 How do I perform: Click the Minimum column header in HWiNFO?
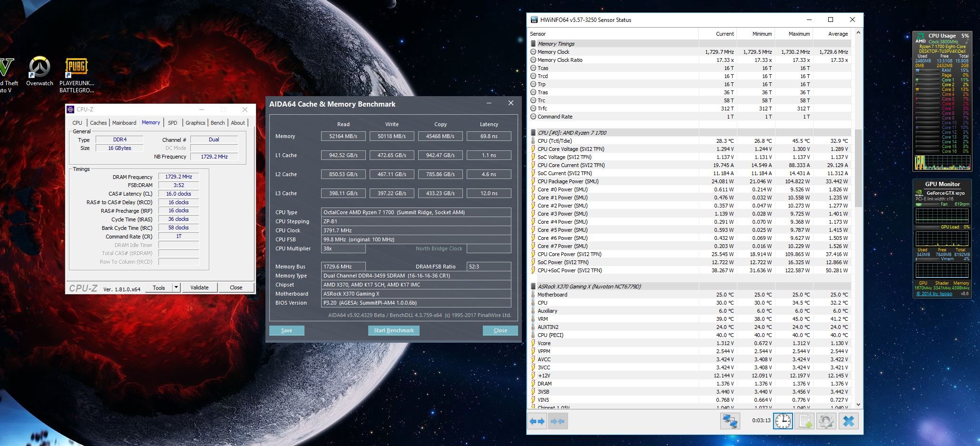tap(755, 34)
